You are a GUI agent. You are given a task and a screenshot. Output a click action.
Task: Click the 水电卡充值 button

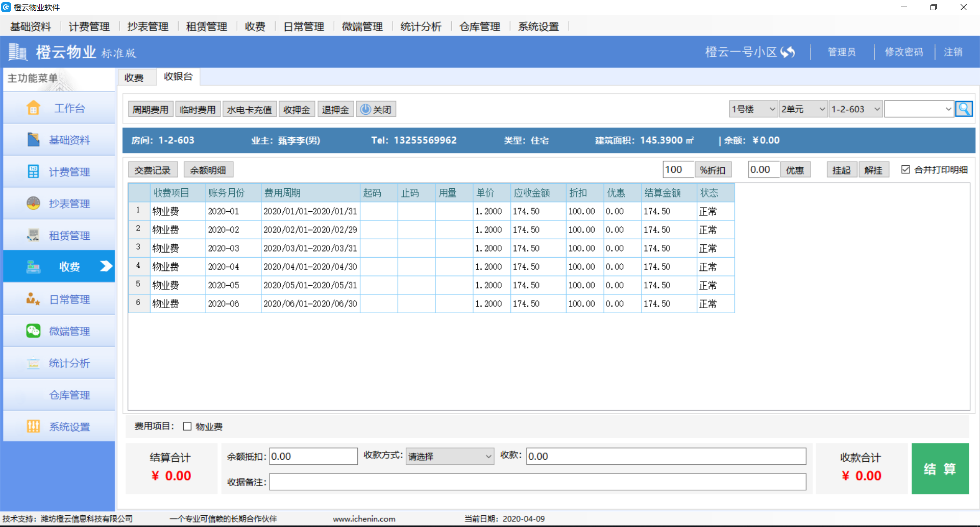click(250, 109)
